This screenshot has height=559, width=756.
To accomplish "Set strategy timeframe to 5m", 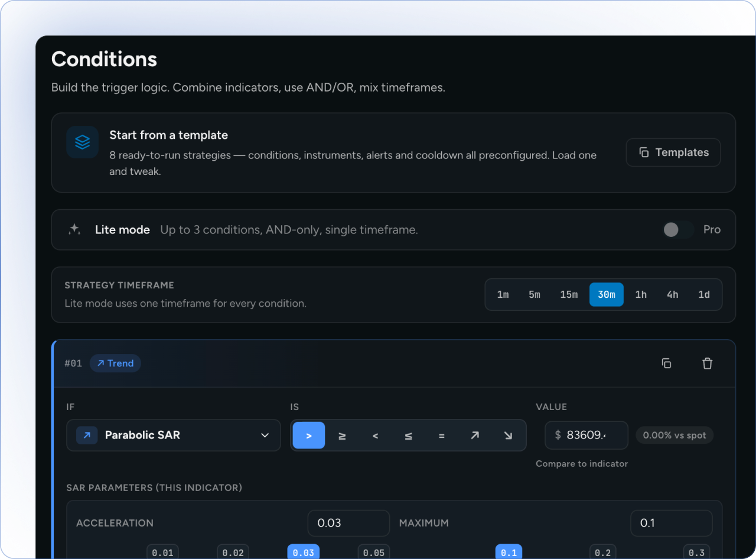I will tap(535, 294).
